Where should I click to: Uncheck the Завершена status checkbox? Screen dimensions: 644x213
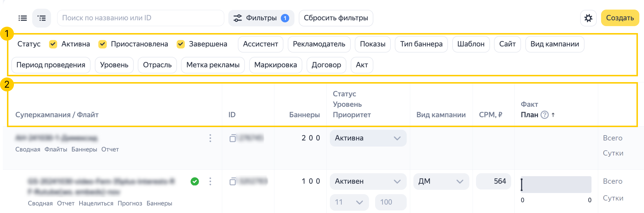tap(181, 44)
